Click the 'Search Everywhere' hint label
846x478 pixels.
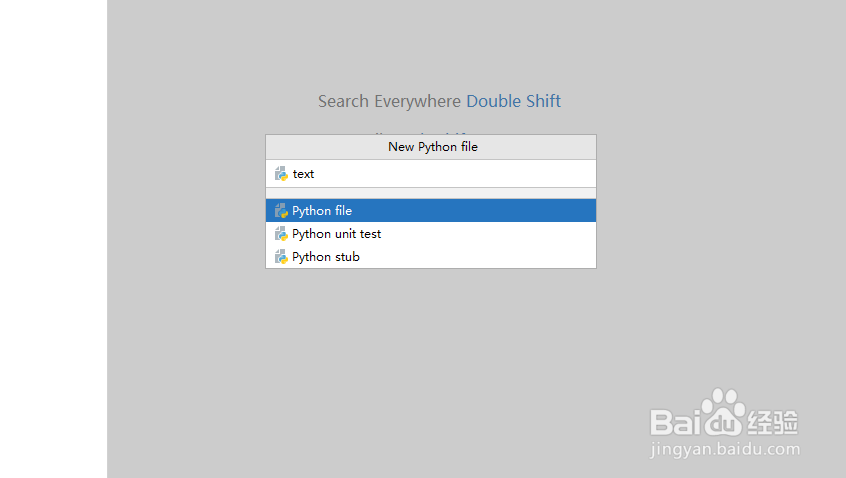click(390, 101)
